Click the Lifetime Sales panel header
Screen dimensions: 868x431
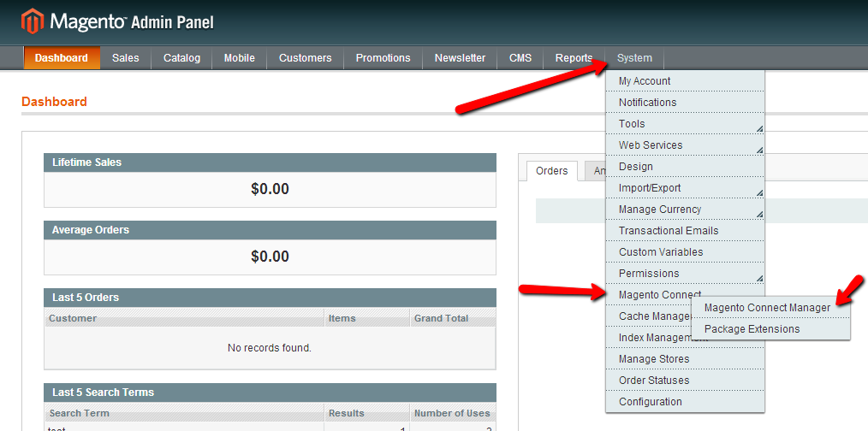(271, 162)
